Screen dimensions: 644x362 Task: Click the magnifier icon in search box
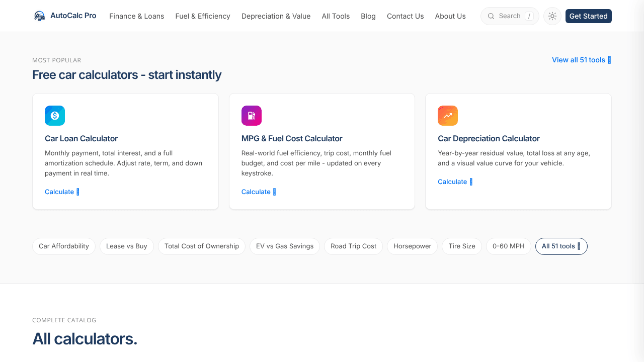(x=491, y=16)
